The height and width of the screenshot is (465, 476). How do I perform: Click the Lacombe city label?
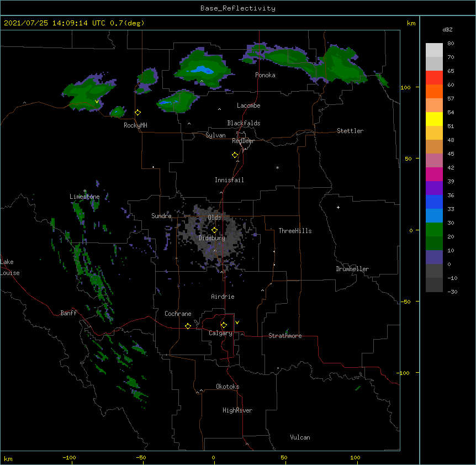point(248,105)
